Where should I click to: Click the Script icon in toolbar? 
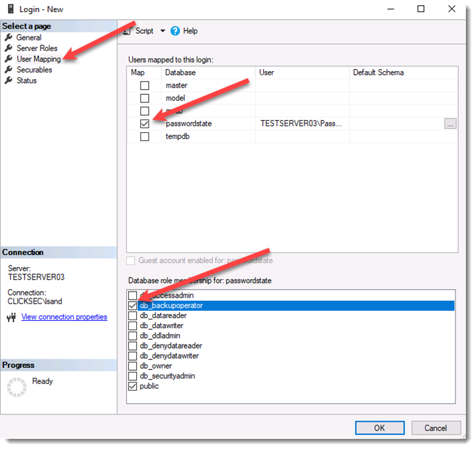coord(127,31)
